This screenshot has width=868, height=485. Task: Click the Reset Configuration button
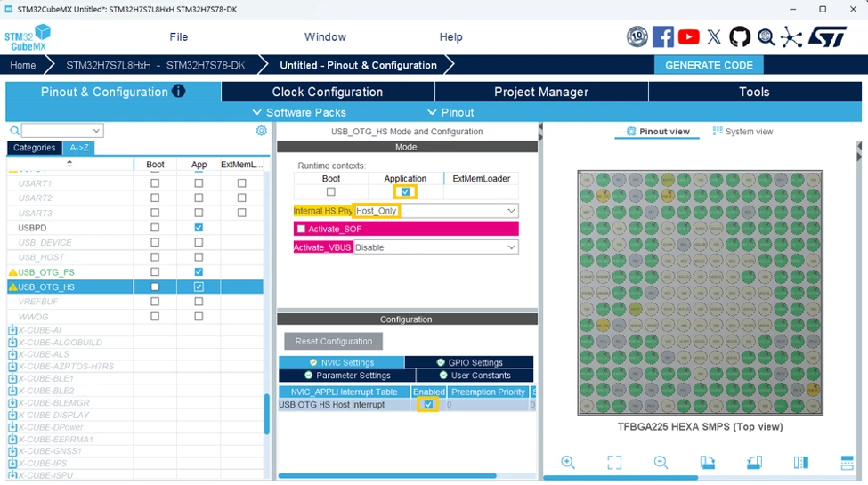[x=333, y=341]
